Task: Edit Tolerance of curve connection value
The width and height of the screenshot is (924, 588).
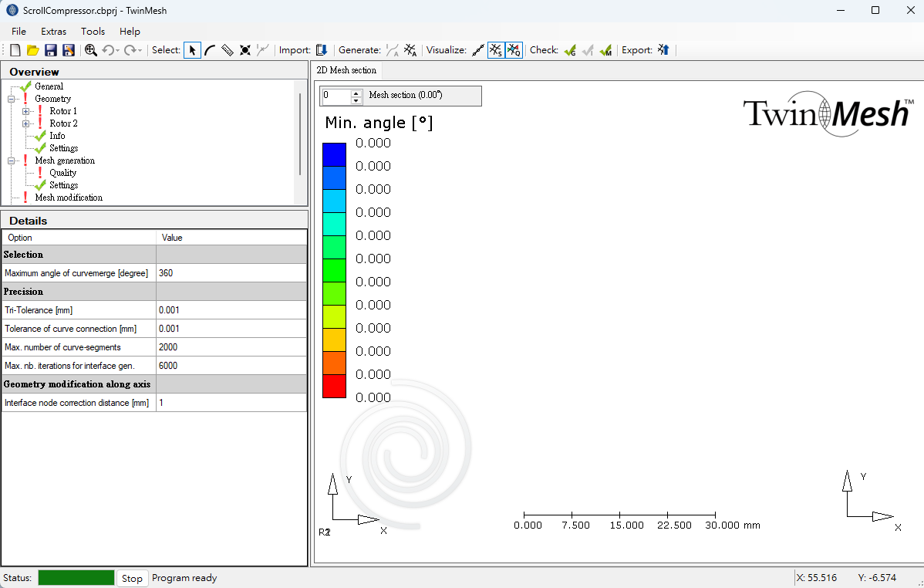Action: click(x=231, y=329)
